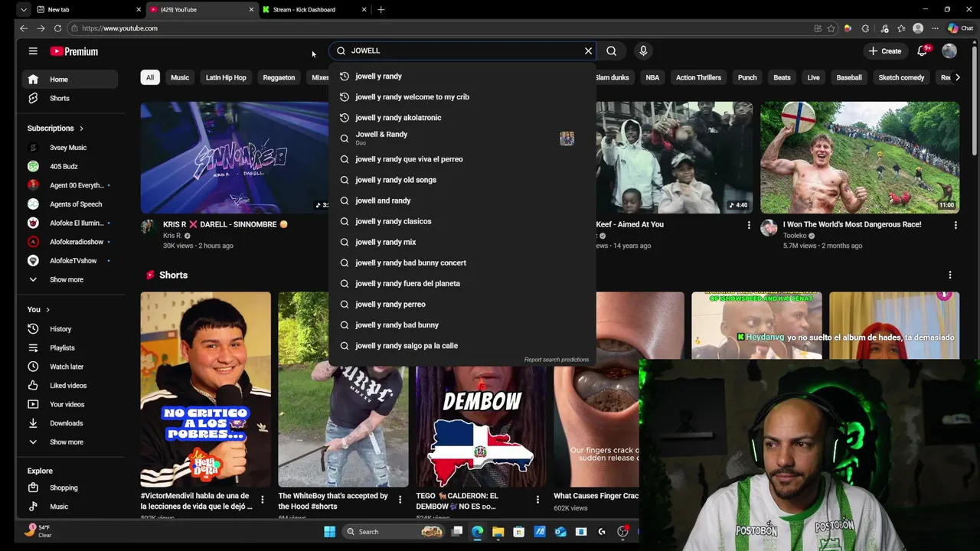This screenshot has height=551, width=980.
Task: Open the Windows Start menu
Action: point(330,532)
